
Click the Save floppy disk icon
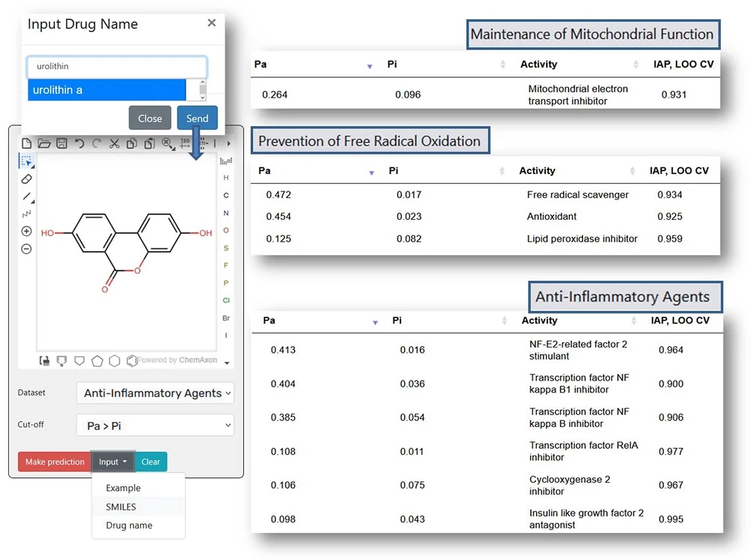click(x=62, y=143)
